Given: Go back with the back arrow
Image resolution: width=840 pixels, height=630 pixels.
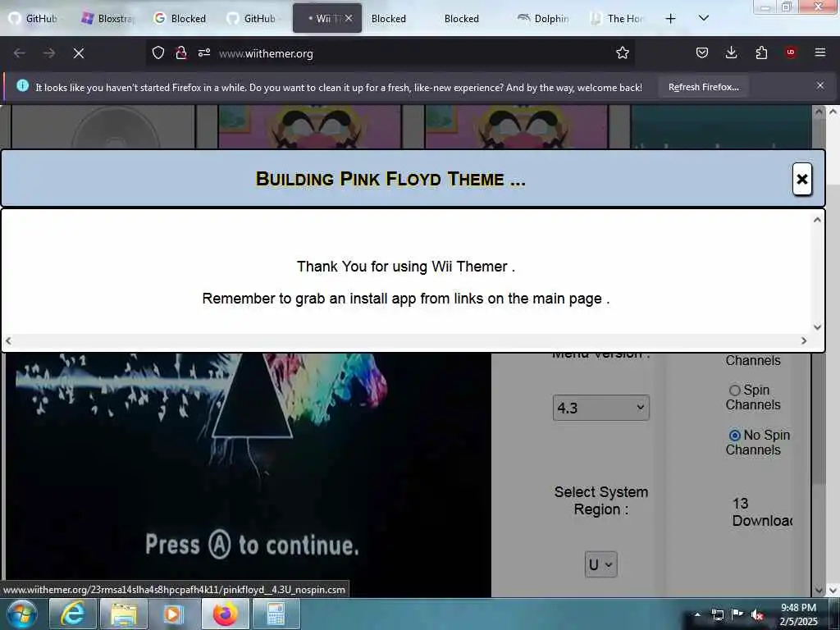Looking at the screenshot, I should (x=20, y=53).
